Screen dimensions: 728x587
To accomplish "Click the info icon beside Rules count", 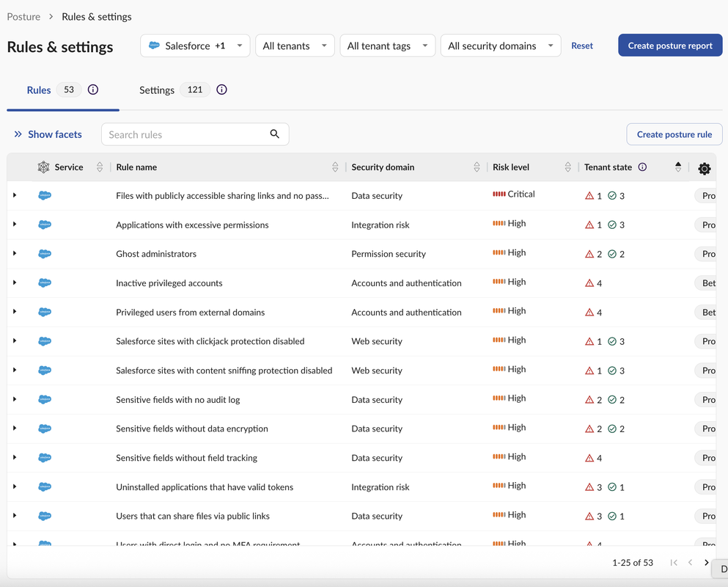I will tap(93, 90).
